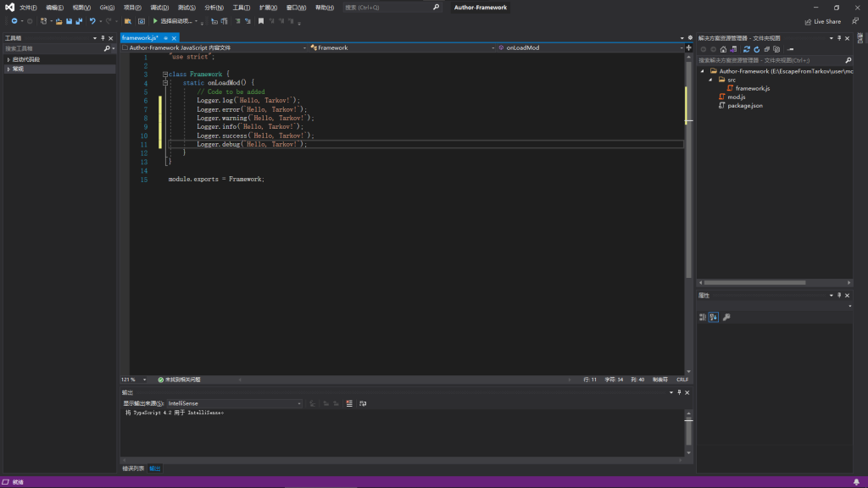The height and width of the screenshot is (488, 868).
Task: Open the Git(G) menu
Action: [107, 7]
